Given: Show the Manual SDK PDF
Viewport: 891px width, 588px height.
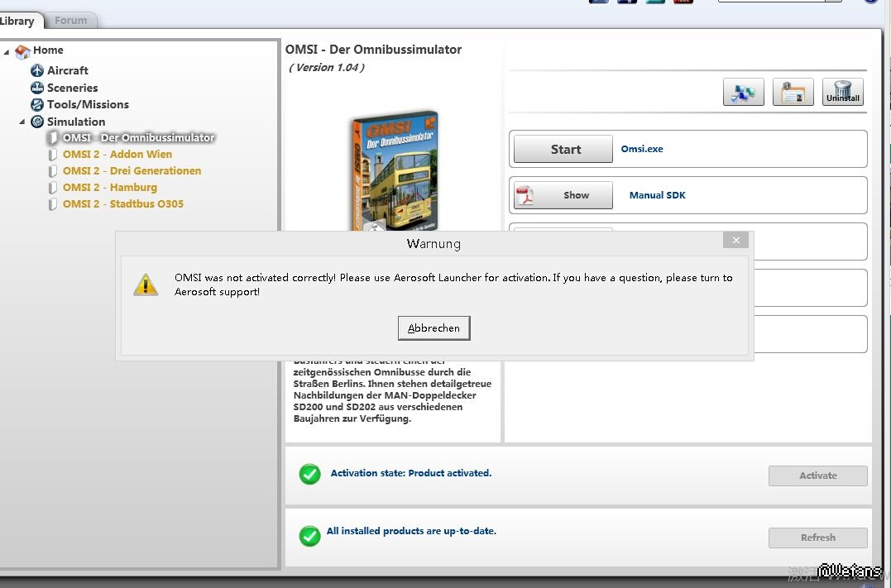Looking at the screenshot, I should click(563, 195).
